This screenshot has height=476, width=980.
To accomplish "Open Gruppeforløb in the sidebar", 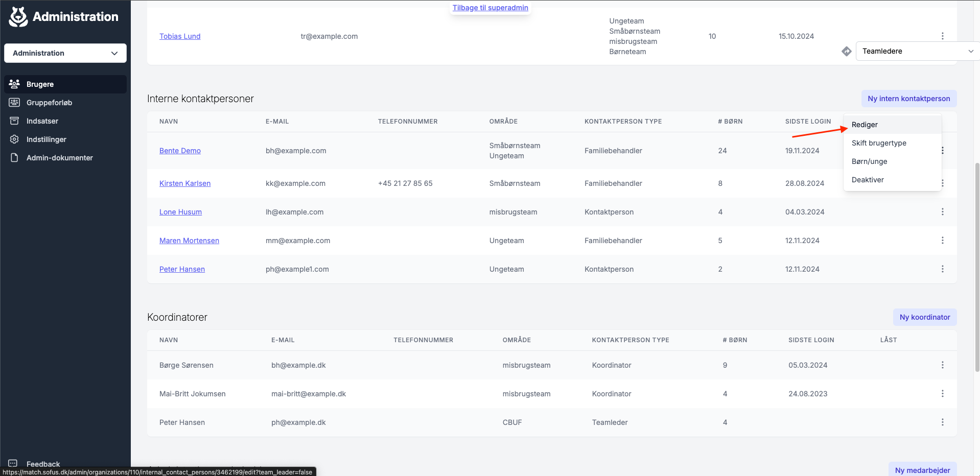I will [65, 102].
